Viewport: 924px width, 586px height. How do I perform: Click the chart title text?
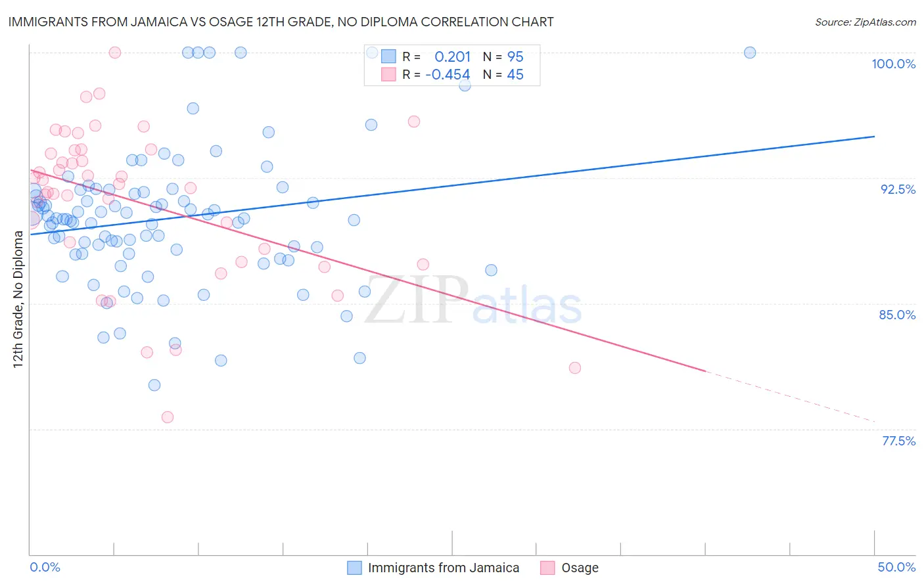coord(281,22)
